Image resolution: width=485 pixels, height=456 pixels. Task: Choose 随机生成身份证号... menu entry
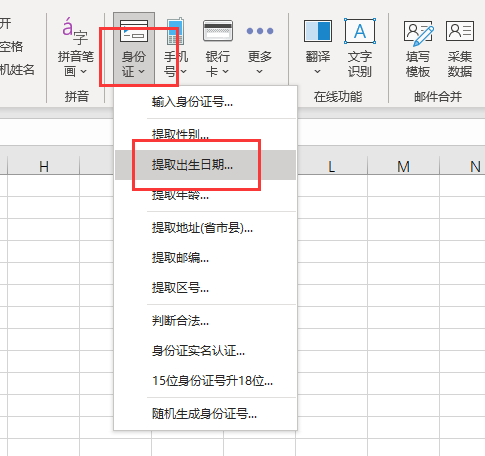pos(205,414)
